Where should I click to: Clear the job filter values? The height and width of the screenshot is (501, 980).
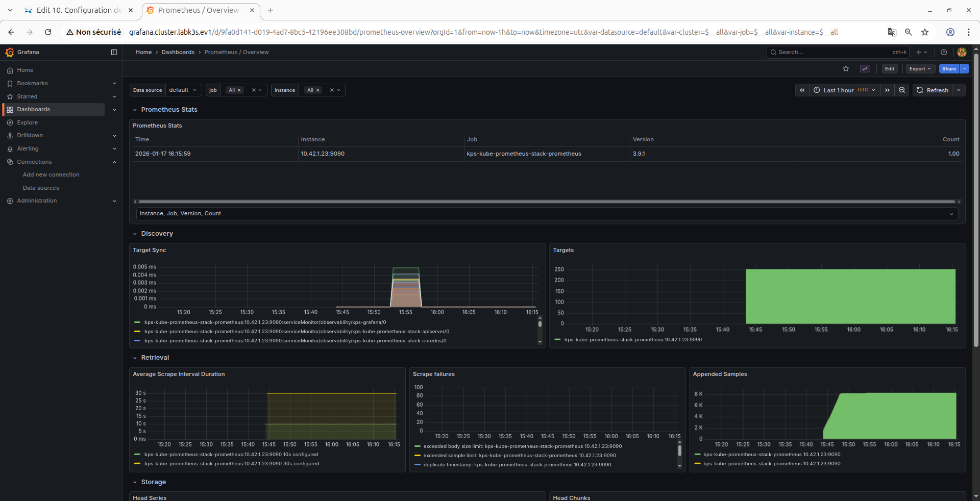coord(254,90)
